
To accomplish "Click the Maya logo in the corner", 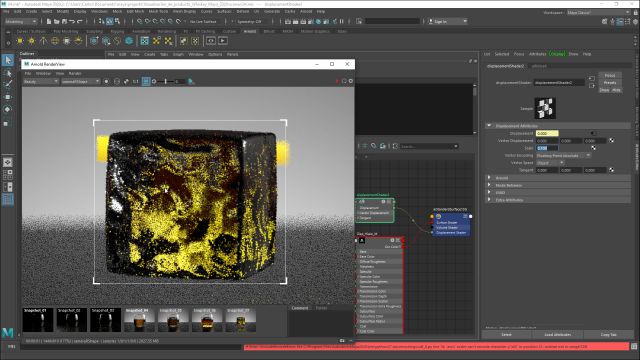I will (x=7, y=332).
